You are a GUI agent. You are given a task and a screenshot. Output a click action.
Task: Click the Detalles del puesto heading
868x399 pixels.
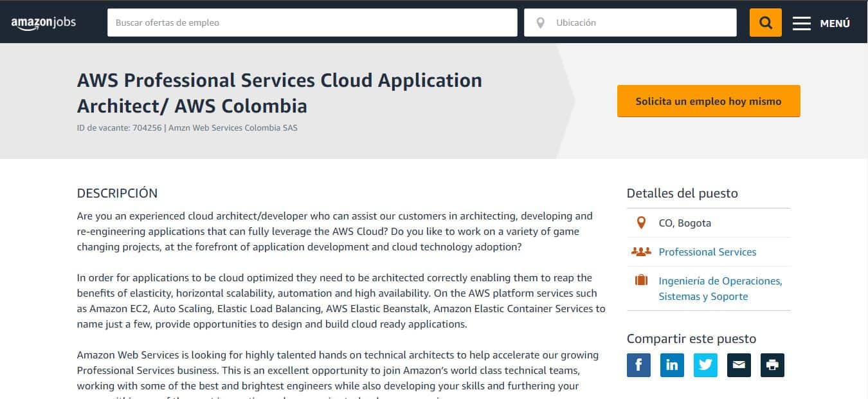click(682, 193)
